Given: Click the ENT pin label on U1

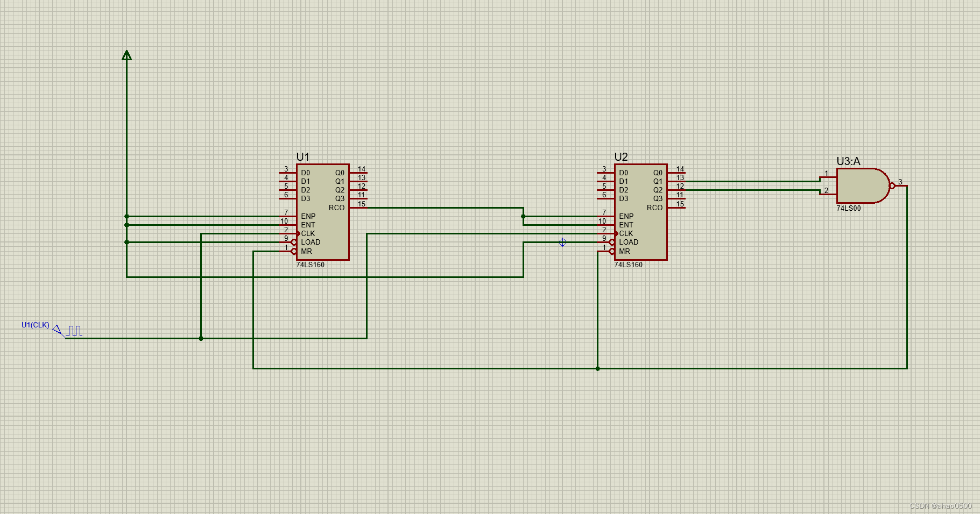Looking at the screenshot, I should (308, 225).
